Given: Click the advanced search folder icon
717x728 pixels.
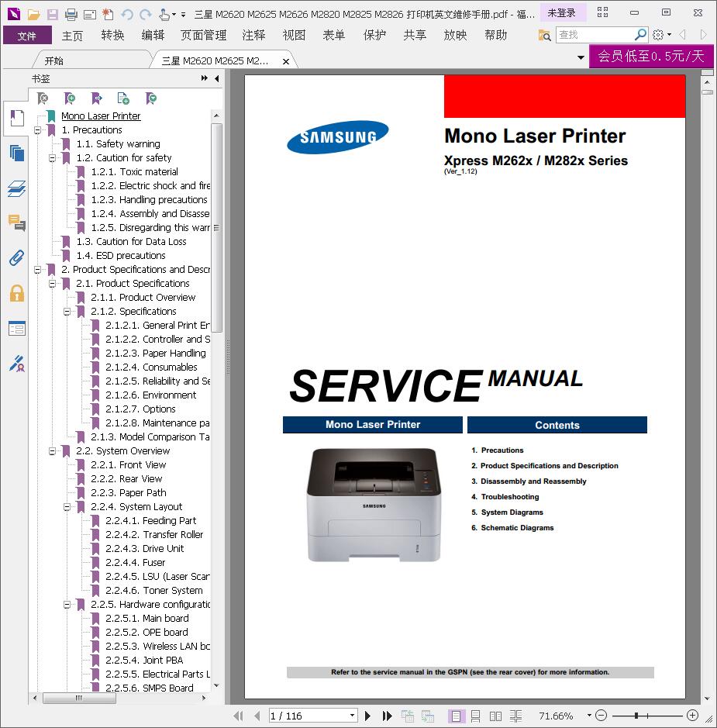Looking at the screenshot, I should coord(544,35).
